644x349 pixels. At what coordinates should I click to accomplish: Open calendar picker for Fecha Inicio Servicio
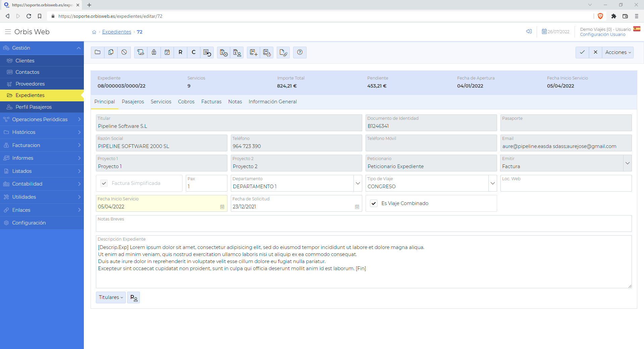pos(222,207)
